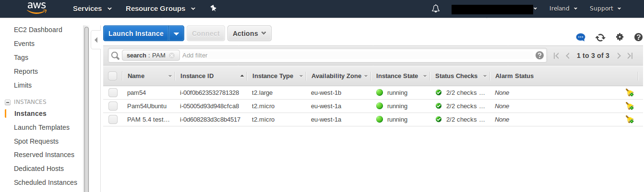This screenshot has width=644, height=192.
Task: Click the help question mark icon
Action: click(638, 37)
